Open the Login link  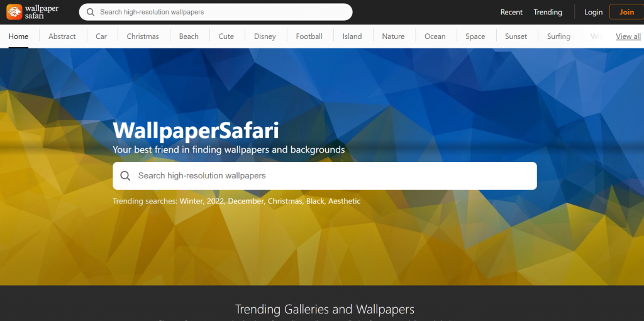(x=594, y=13)
